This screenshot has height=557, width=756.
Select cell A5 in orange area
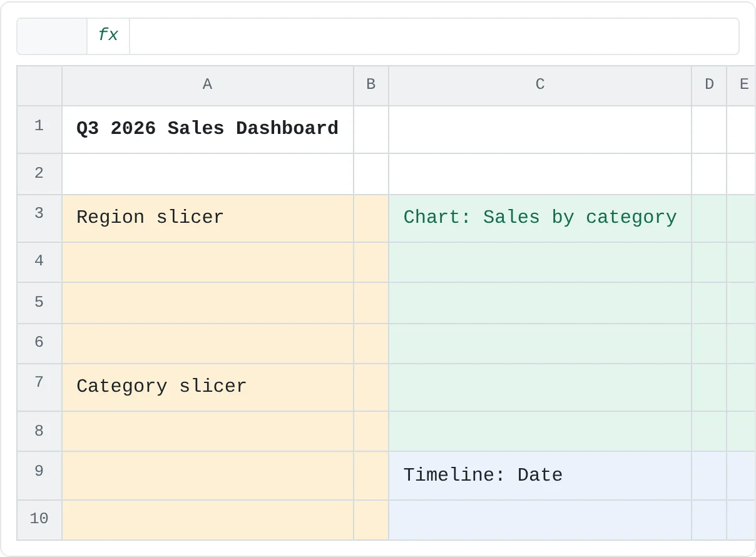(x=208, y=303)
